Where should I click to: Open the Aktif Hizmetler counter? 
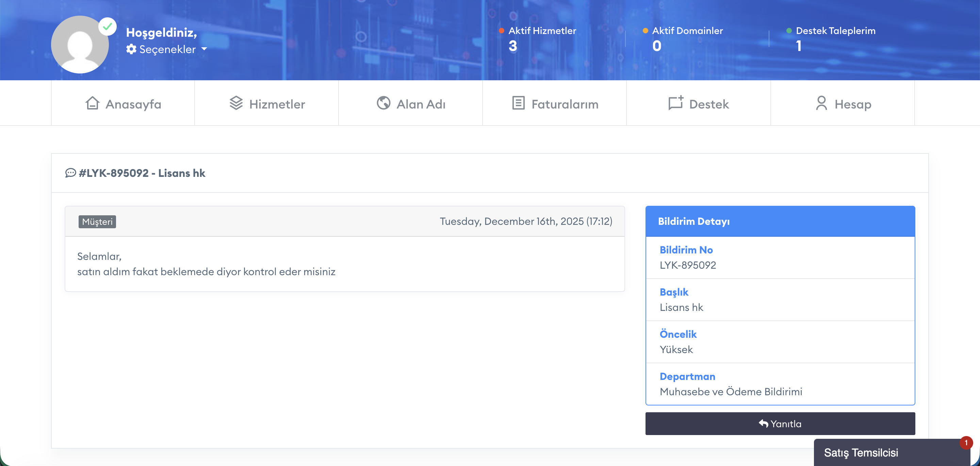coord(538,38)
